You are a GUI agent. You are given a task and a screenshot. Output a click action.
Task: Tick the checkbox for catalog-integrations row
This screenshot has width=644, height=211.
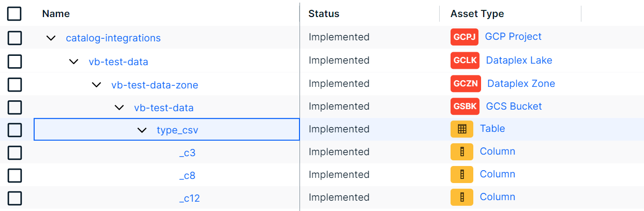click(x=14, y=38)
